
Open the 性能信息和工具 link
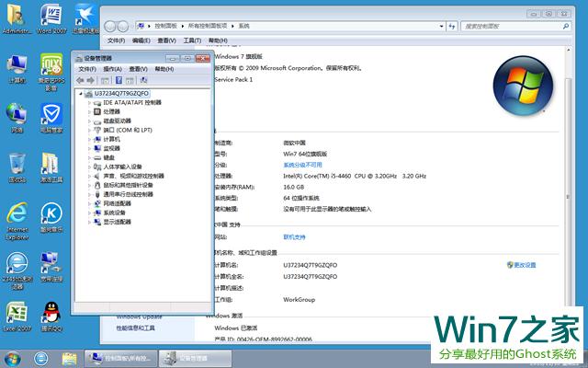coord(135,328)
